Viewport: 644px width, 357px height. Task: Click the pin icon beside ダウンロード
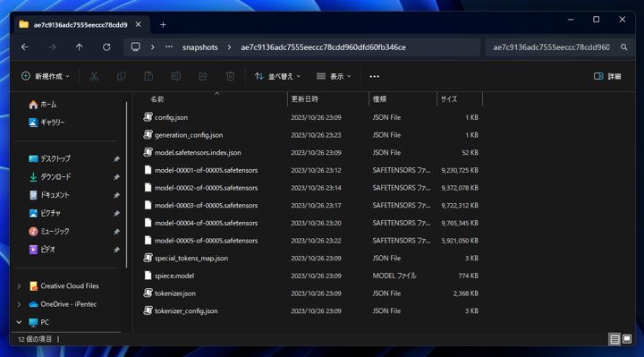(116, 177)
